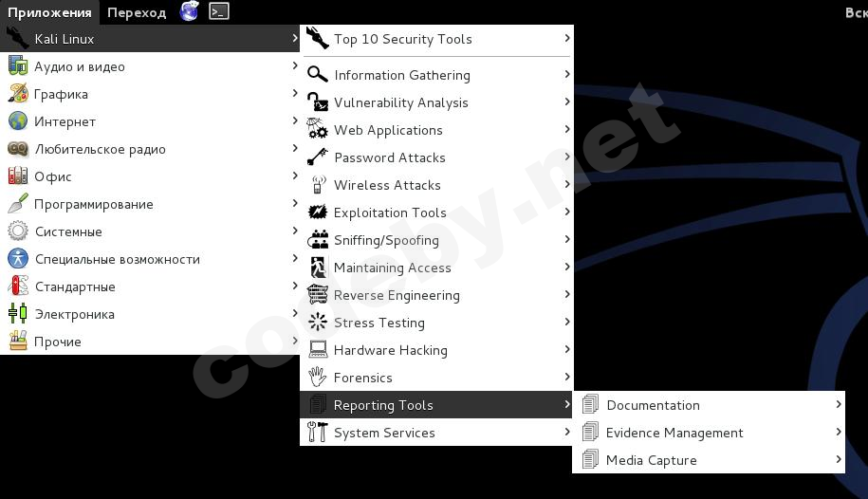
Task: Click the Vulnerability Analysis padlock icon
Action: (x=318, y=102)
